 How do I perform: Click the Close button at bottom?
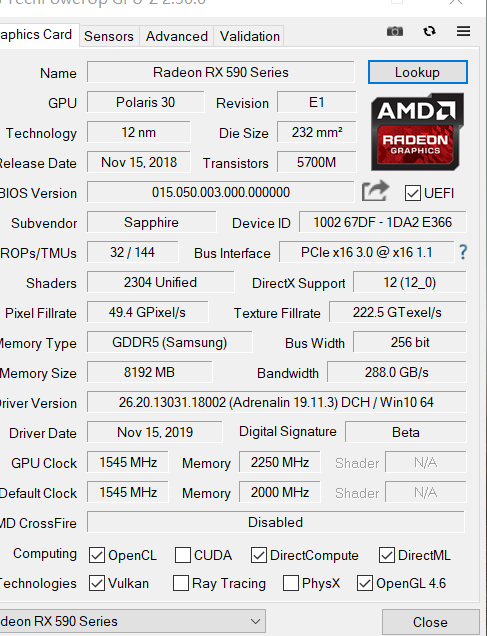[430, 622]
